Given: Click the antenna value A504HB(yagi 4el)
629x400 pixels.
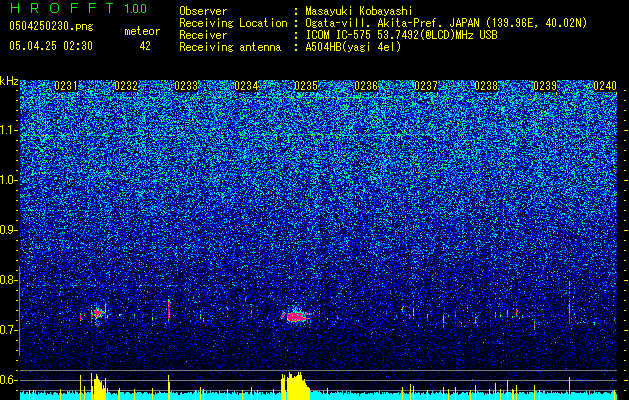Looking at the screenshot, I should (x=353, y=47).
